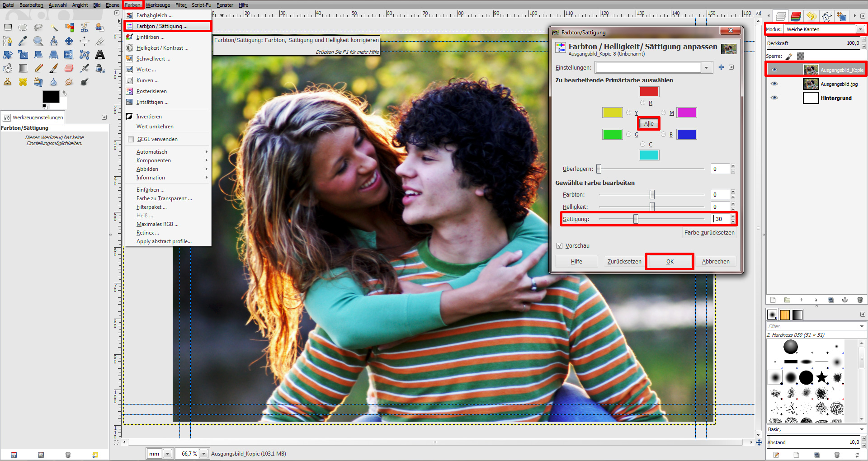Choose the Text tool

pos(100,55)
